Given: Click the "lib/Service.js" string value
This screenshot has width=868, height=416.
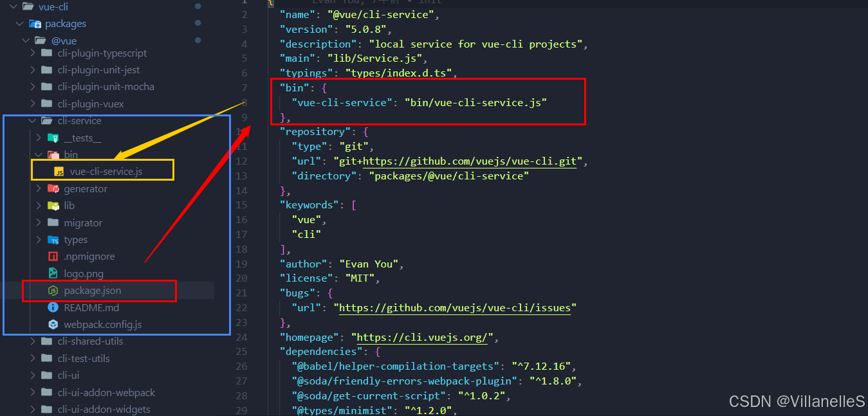Looking at the screenshot, I should [374, 59].
